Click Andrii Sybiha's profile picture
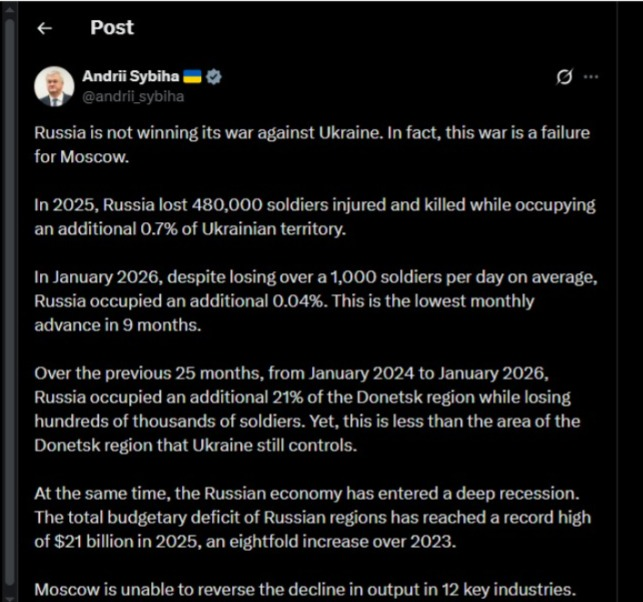Image resolution: width=643 pixels, height=602 pixels. [54, 87]
